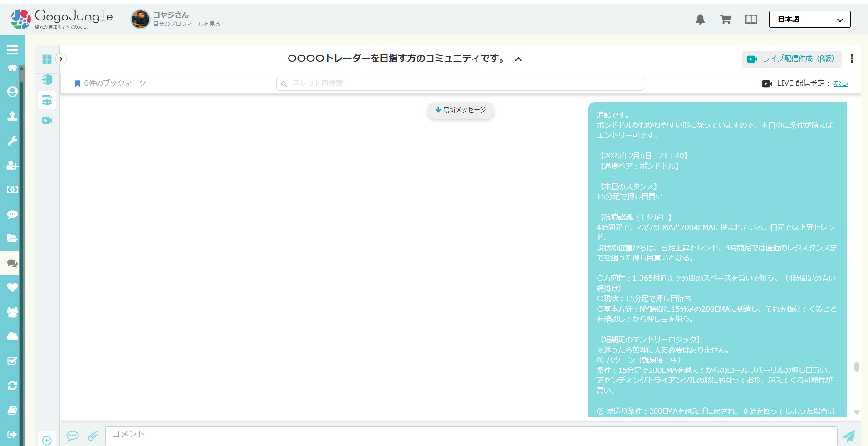Click the line 15分足で押し目買い
Image resolution: width=868 pixels, height=446 pixels.
click(630, 196)
